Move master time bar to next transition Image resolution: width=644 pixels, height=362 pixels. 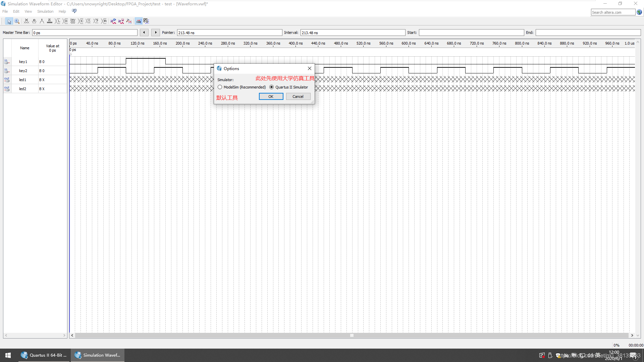pos(156,33)
